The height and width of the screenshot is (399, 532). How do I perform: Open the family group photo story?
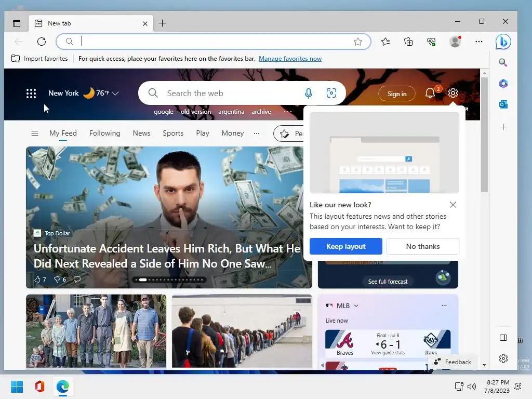(x=96, y=331)
